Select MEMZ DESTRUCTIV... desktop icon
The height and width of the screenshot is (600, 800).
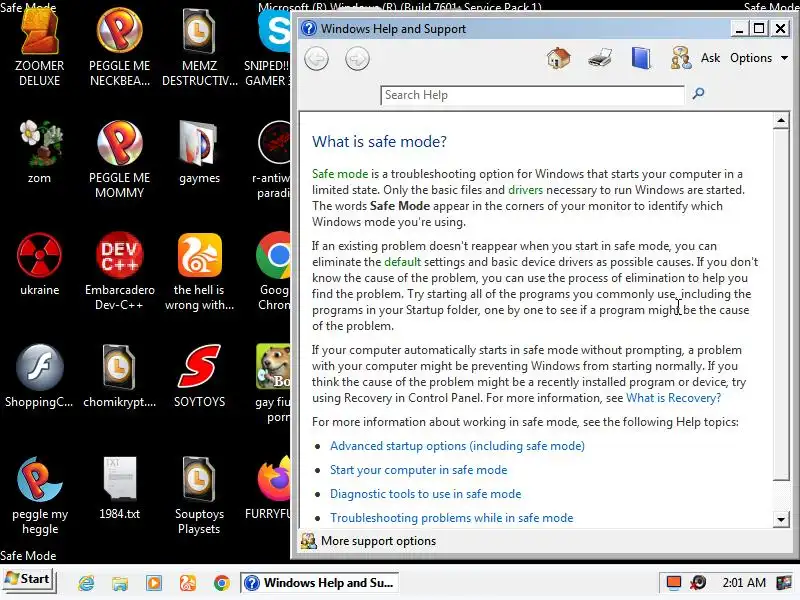tap(199, 47)
